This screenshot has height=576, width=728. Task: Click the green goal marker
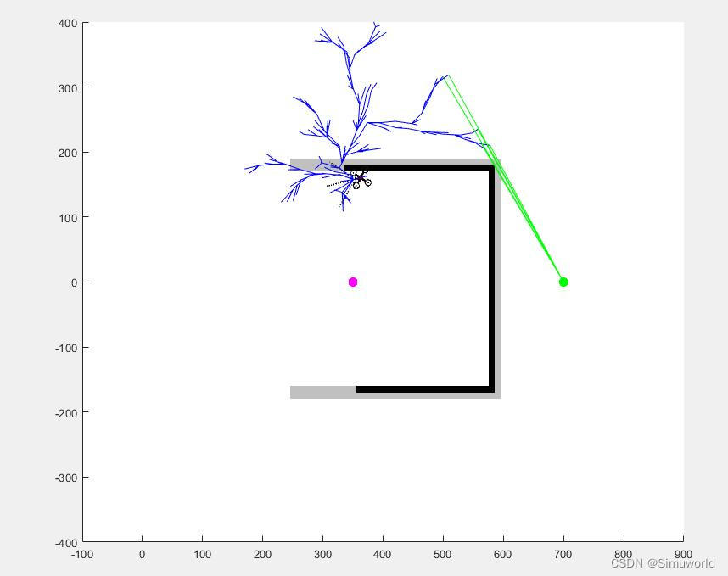(x=563, y=282)
